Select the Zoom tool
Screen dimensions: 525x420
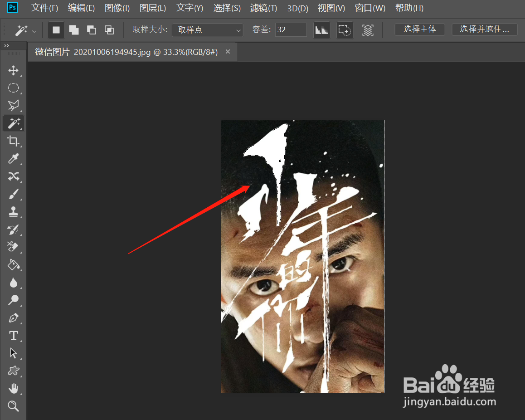[x=14, y=406]
